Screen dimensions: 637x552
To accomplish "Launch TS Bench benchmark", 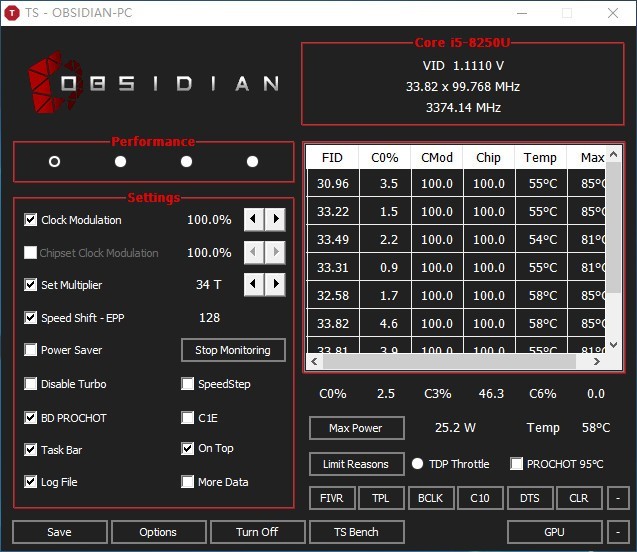I will (356, 532).
